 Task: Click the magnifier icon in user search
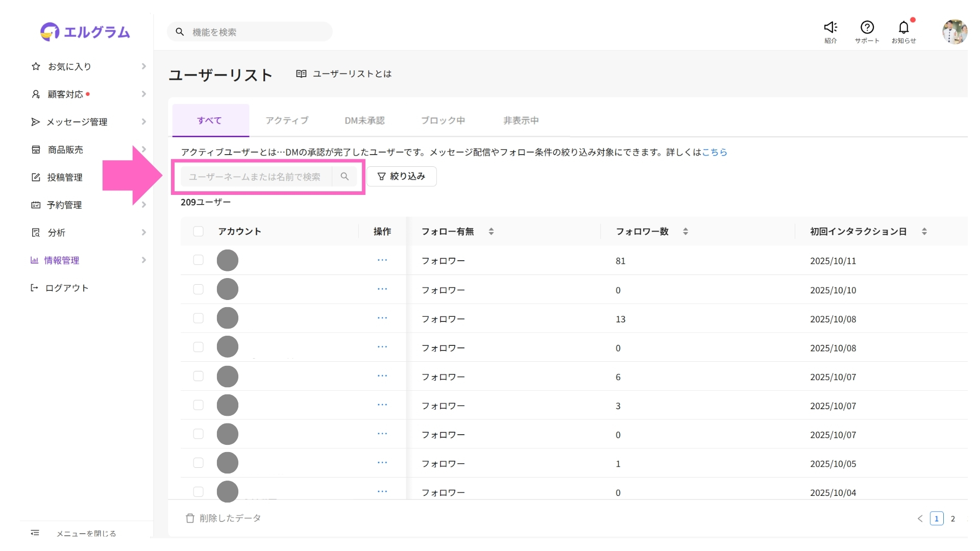[x=345, y=177]
